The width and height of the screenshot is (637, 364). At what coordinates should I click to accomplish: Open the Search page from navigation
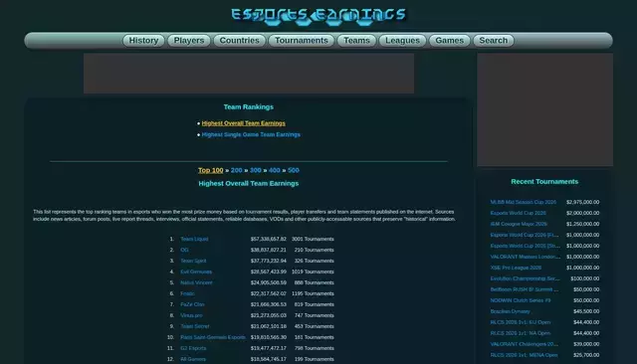click(x=494, y=41)
